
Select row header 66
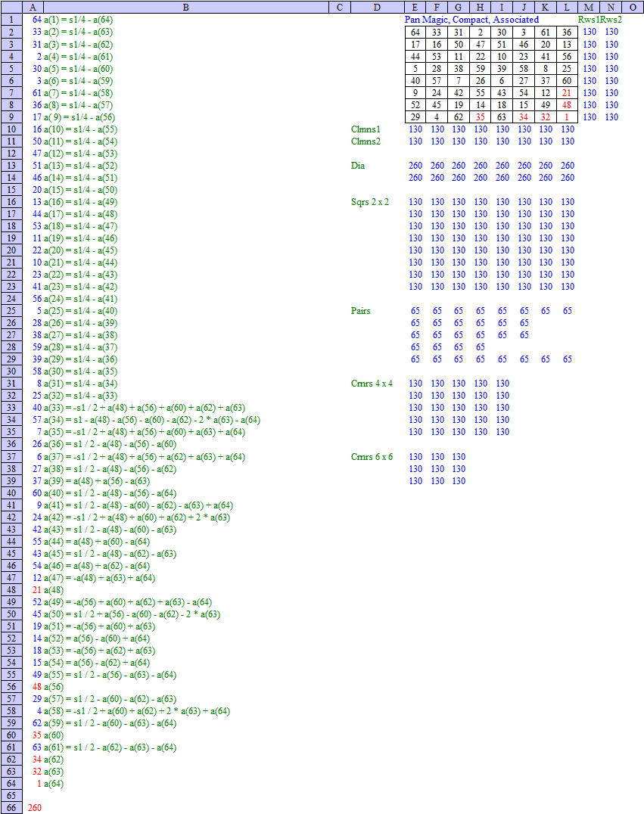tap(11, 808)
